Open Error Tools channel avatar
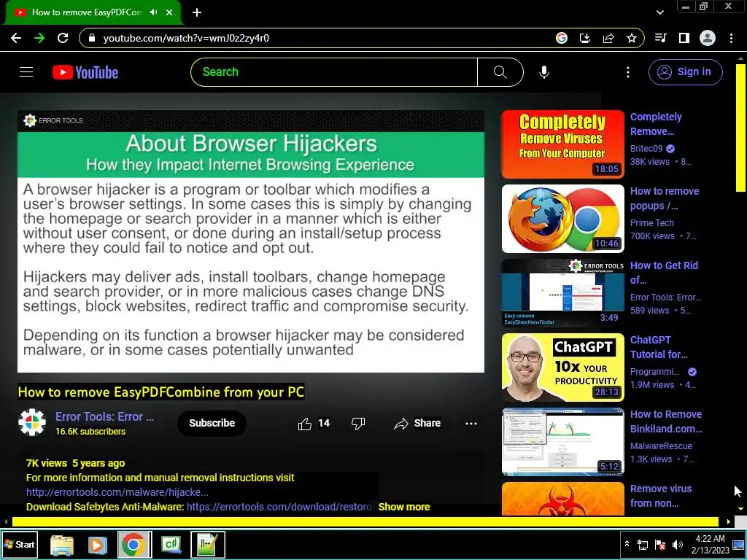Image resolution: width=747 pixels, height=560 pixels. pos(32,422)
